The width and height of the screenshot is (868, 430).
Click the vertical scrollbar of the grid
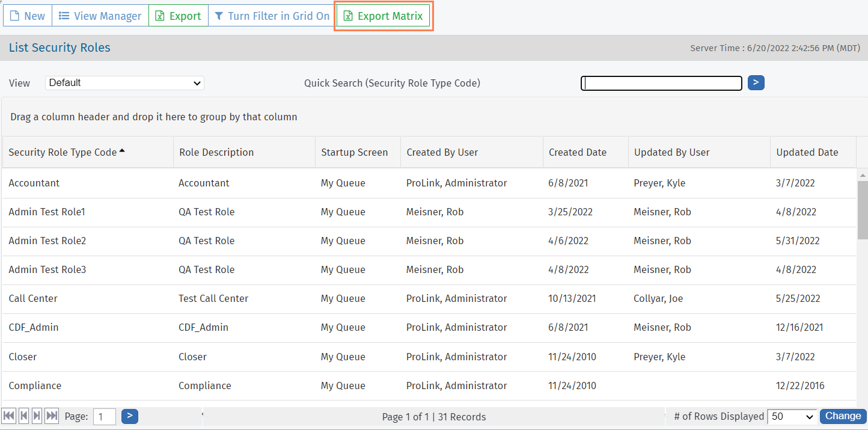coord(862,210)
